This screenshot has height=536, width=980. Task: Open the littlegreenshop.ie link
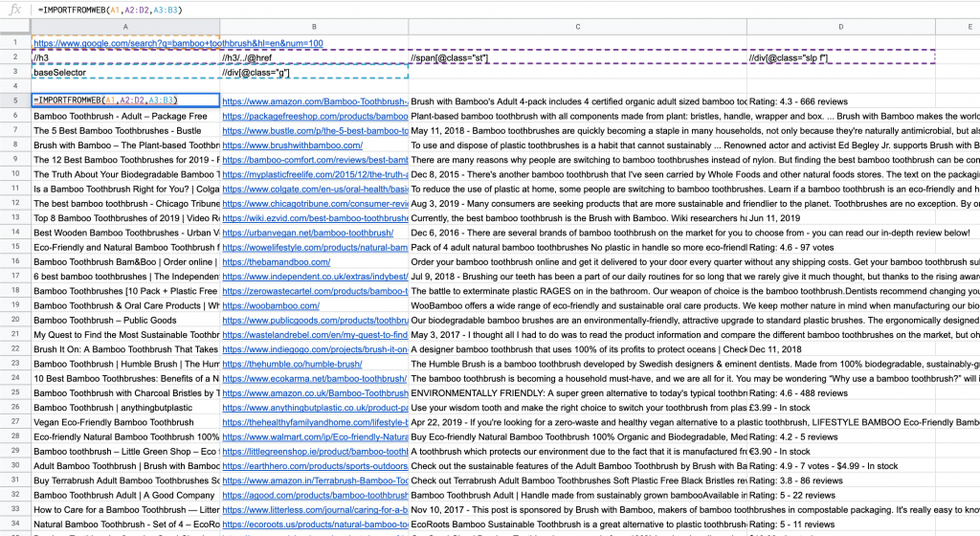click(315, 452)
